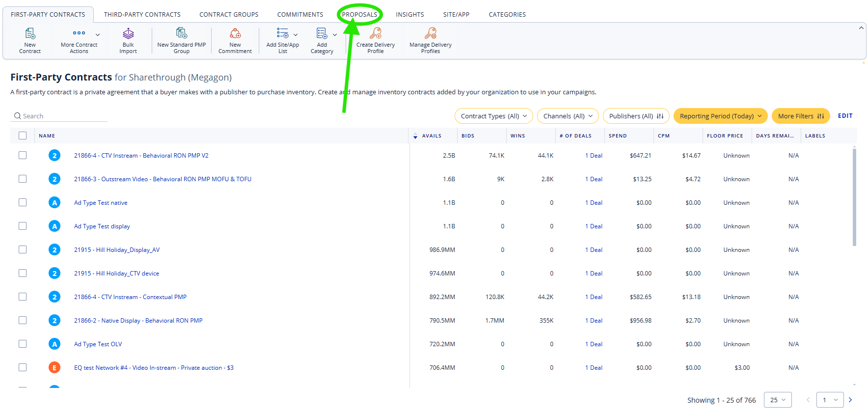Open the Proposals tab
Image resolution: width=868 pixels, height=413 pixels.
pyautogui.click(x=360, y=14)
